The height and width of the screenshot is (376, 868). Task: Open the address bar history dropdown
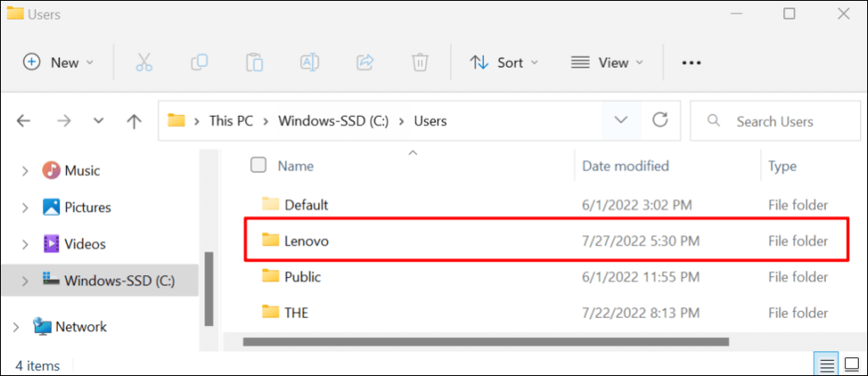coord(621,120)
